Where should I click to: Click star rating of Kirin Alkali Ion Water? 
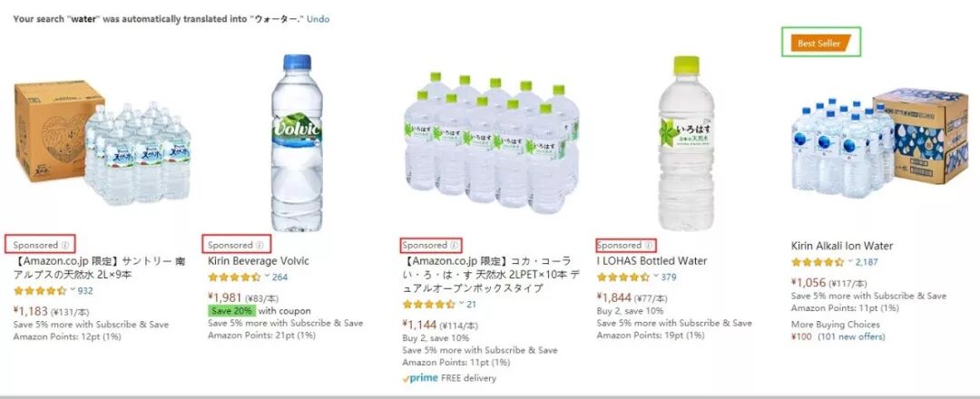click(x=818, y=262)
